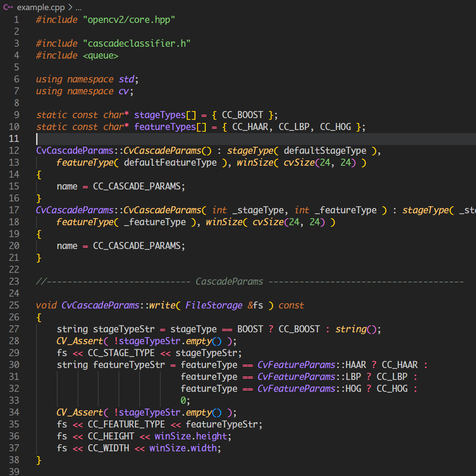The width and height of the screenshot is (476, 476).
Task: Click defaultStageType on line 12
Action: coord(325,151)
